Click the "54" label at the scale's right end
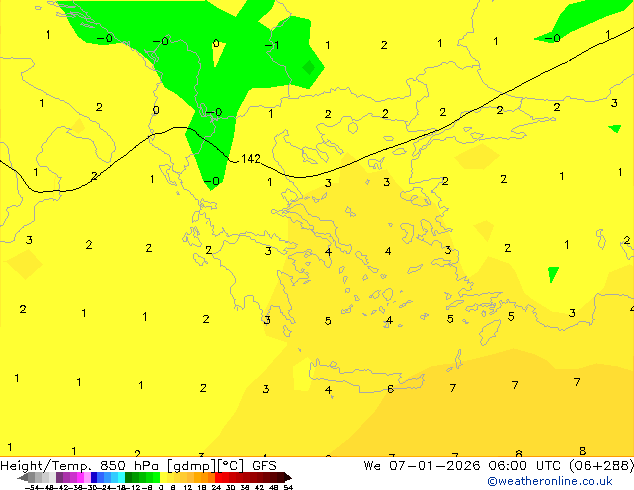This screenshot has width=634, height=490. click(x=288, y=487)
